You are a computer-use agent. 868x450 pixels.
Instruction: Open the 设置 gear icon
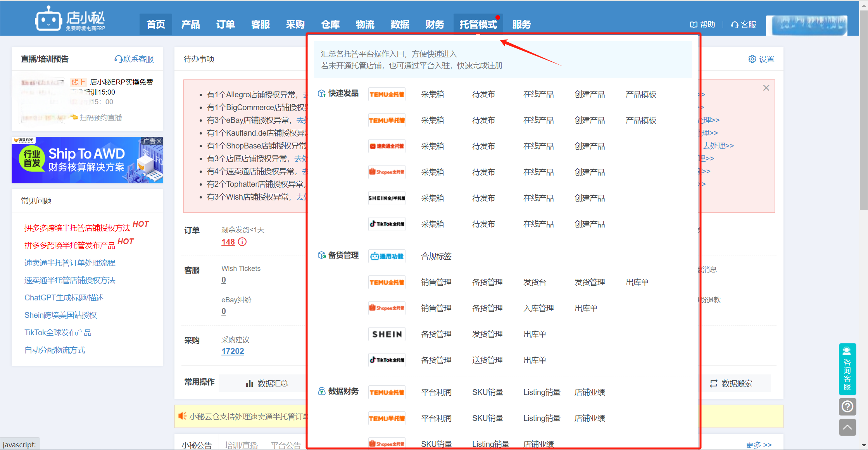(x=752, y=59)
